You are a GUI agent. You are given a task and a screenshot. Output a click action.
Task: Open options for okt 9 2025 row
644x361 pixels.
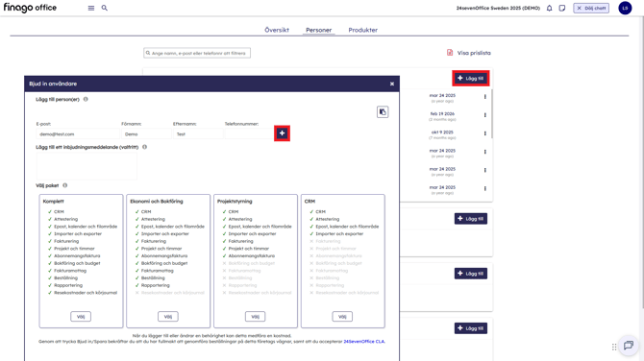tap(485, 133)
